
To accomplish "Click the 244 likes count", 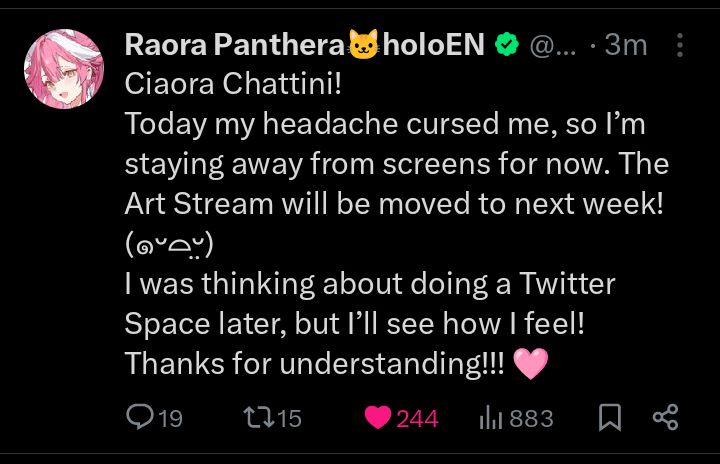I will (417, 419).
